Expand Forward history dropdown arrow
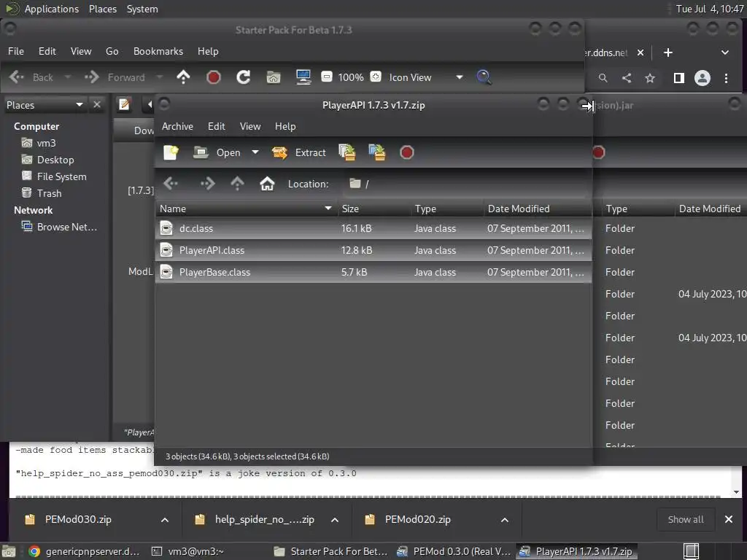This screenshot has height=560, width=747. [160, 77]
